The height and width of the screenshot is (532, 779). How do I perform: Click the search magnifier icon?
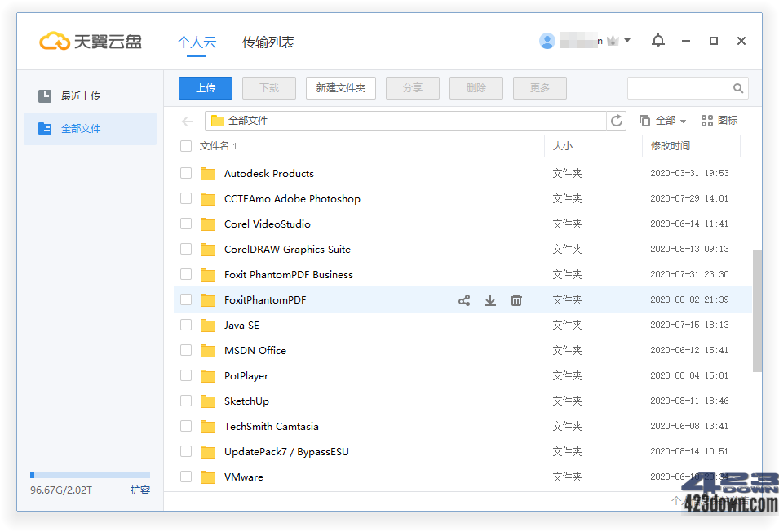pyautogui.click(x=737, y=87)
